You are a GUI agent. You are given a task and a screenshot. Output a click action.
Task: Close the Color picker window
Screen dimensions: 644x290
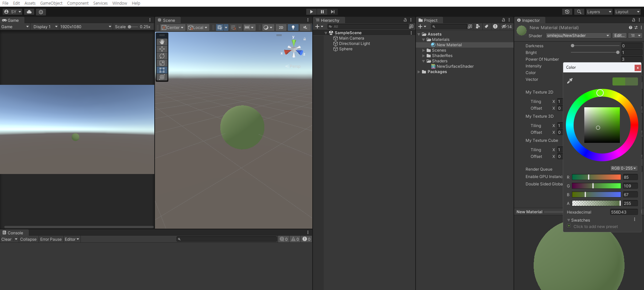point(638,68)
